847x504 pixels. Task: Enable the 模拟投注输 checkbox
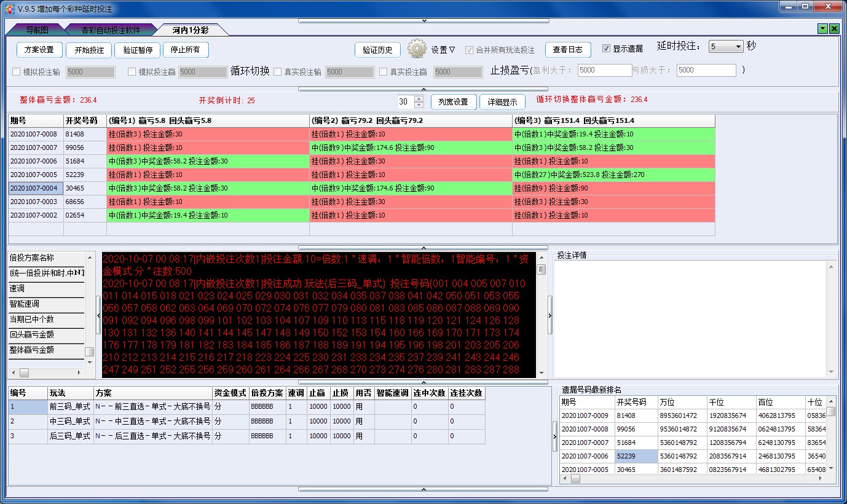[x=17, y=72]
